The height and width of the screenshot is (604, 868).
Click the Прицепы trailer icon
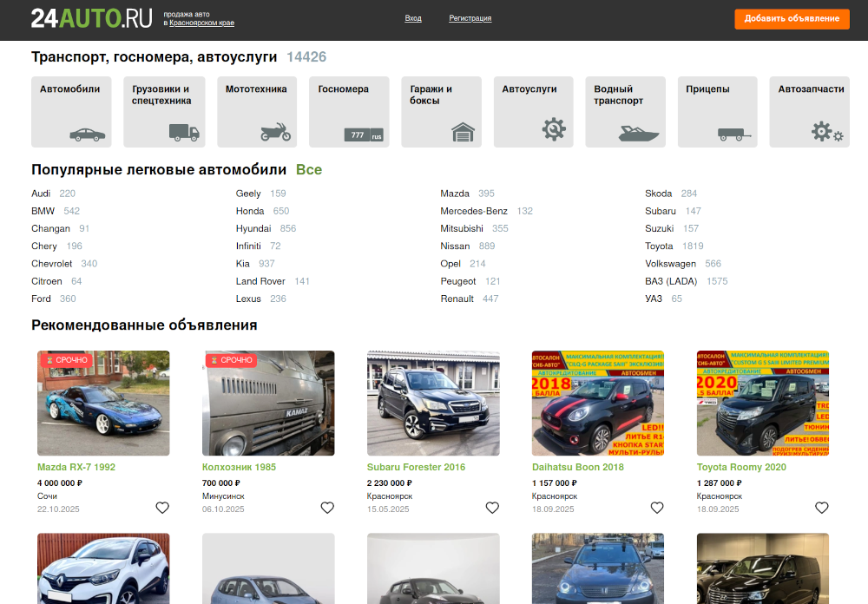coord(733,134)
